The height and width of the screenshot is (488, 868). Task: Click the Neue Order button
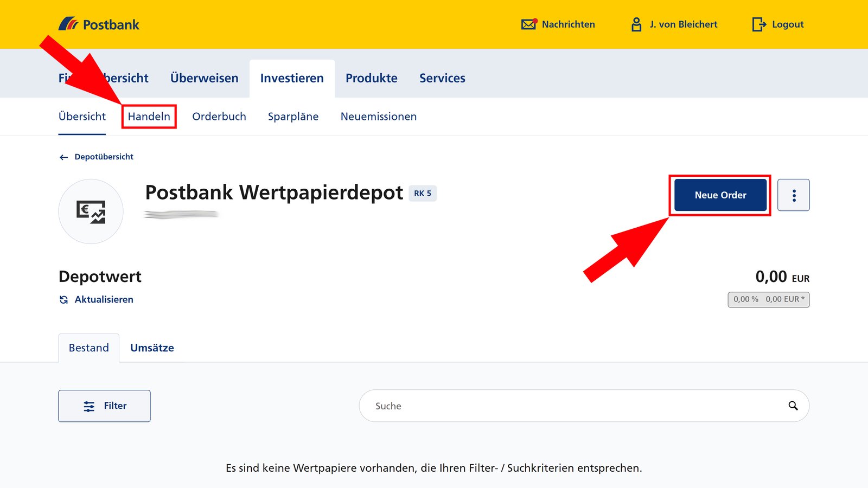(720, 195)
